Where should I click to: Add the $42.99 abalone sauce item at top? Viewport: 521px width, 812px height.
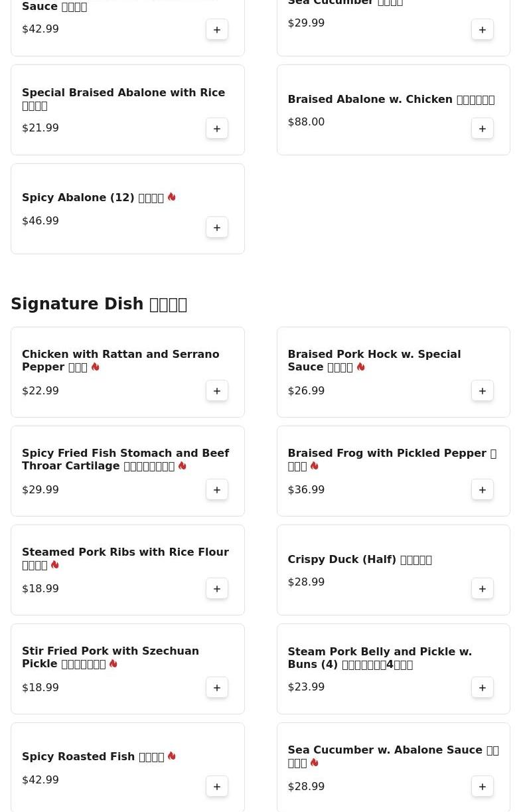click(217, 30)
